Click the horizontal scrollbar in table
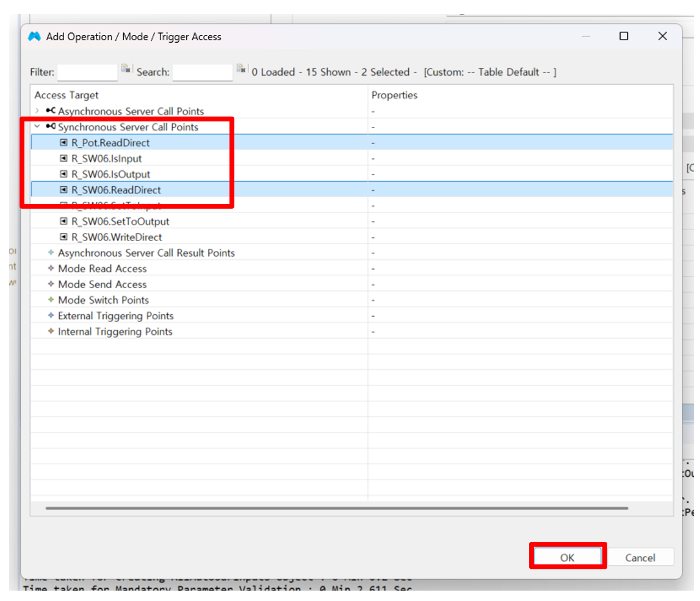This screenshot has height=601, width=700. pos(336,508)
